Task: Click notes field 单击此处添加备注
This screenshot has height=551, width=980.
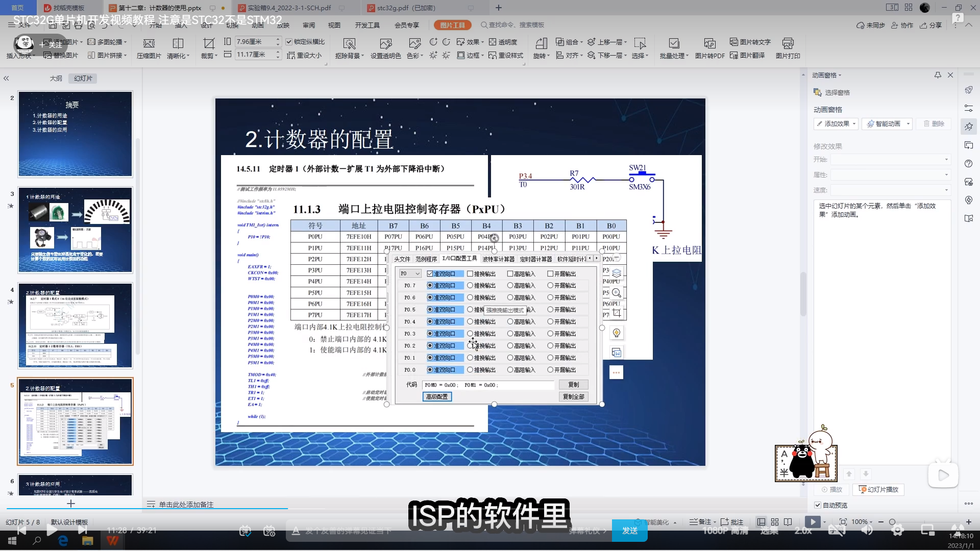Action: coord(186,505)
